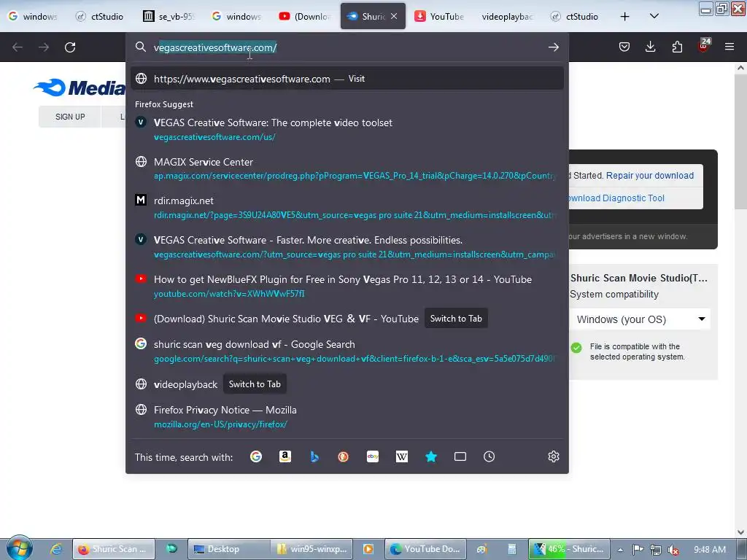Open Desktop taskbar button
The image size is (747, 560).
(x=228, y=549)
